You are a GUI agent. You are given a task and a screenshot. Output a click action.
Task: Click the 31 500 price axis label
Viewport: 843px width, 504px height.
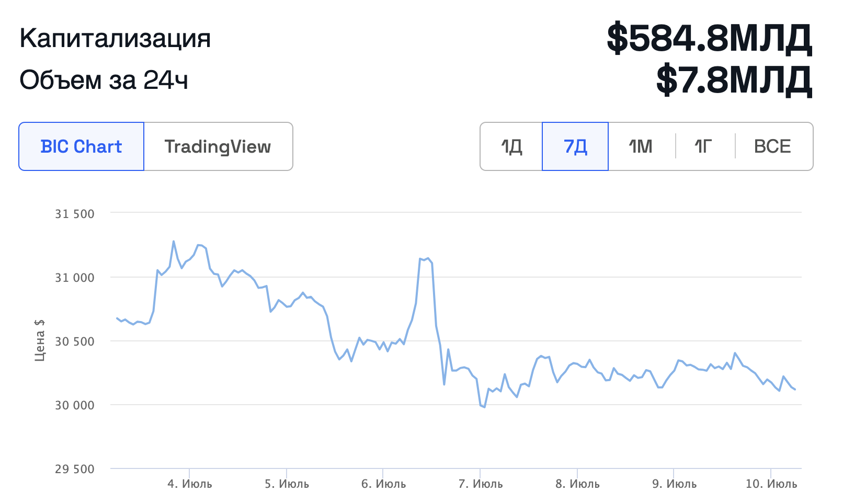(75, 214)
